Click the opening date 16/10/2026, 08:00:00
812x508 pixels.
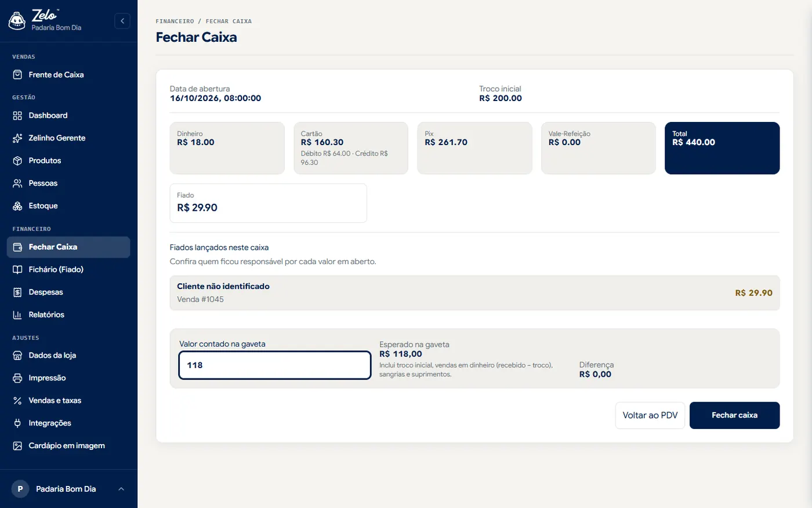[x=215, y=99]
